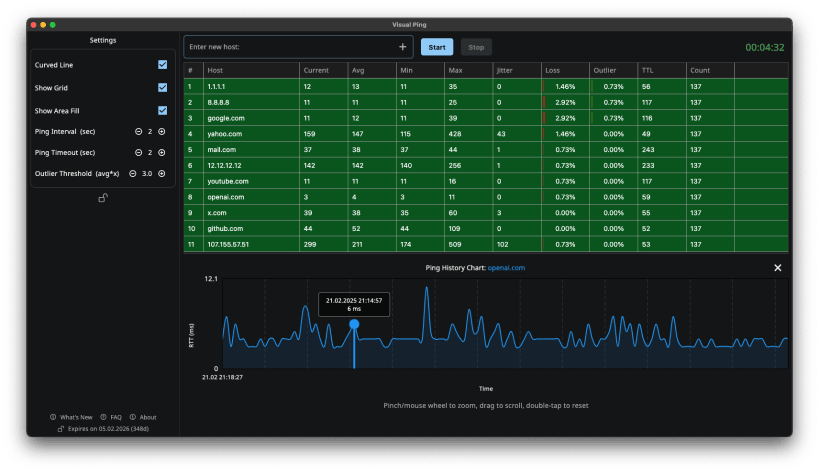Image resolution: width=819 pixels, height=472 pixels.
Task: Click the unlock padlock icon under settings
Action: (x=103, y=198)
